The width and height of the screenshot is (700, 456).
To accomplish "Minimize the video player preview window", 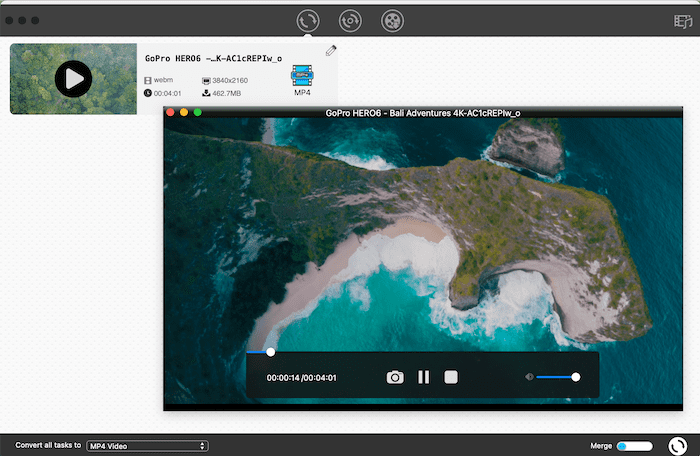I will (184, 113).
